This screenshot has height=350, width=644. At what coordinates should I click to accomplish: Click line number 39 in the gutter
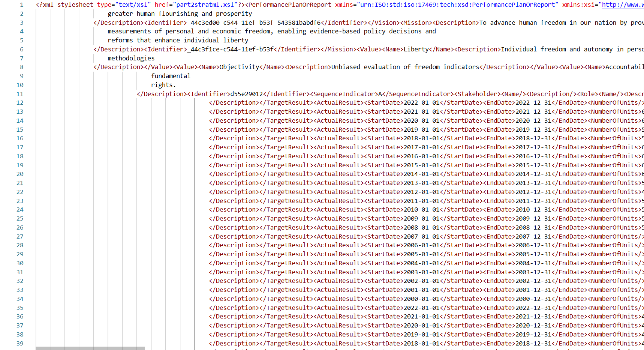pos(20,344)
